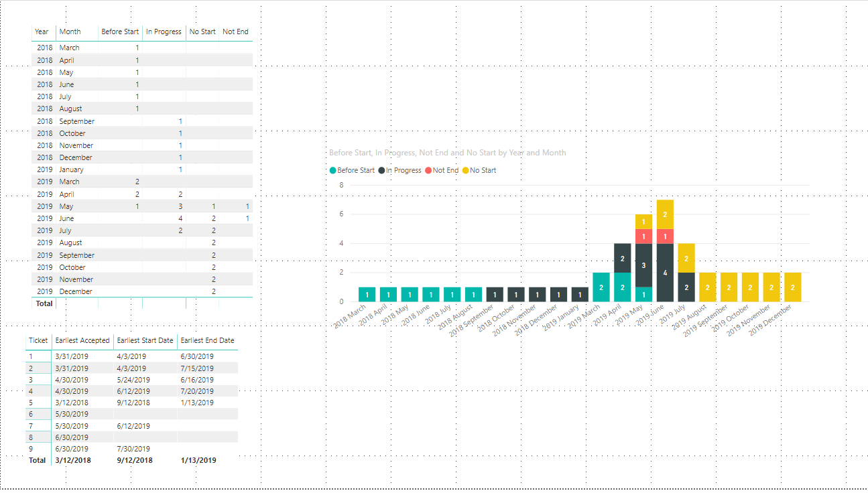The image size is (868, 495).
Task: Sort ticket table by Ticket column header
Action: pyautogui.click(x=38, y=340)
